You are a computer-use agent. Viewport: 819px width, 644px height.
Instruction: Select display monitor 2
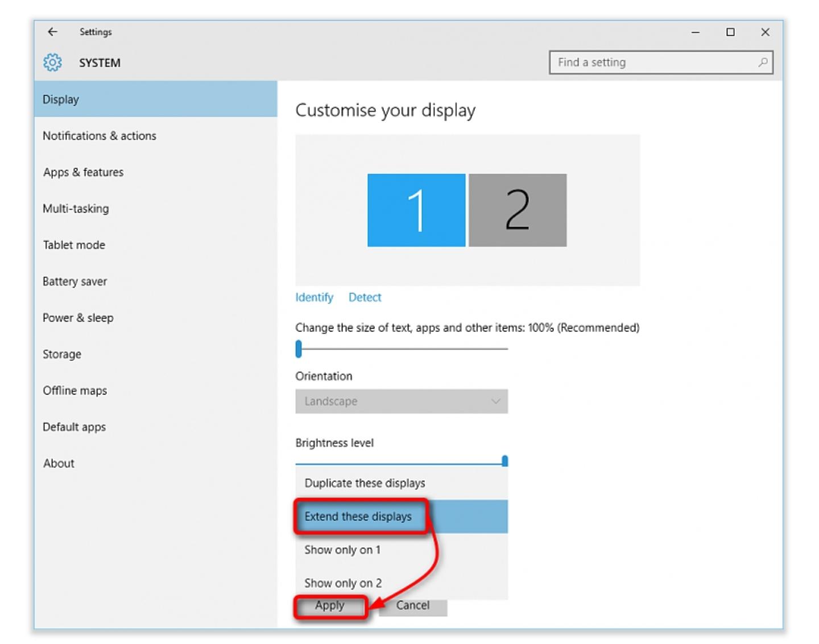pyautogui.click(x=517, y=210)
